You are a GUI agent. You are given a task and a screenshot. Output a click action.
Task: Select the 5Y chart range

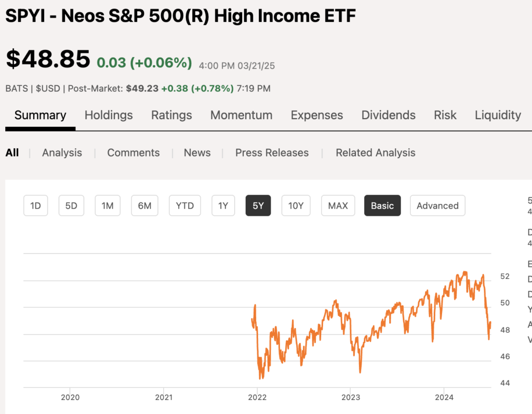(258, 205)
